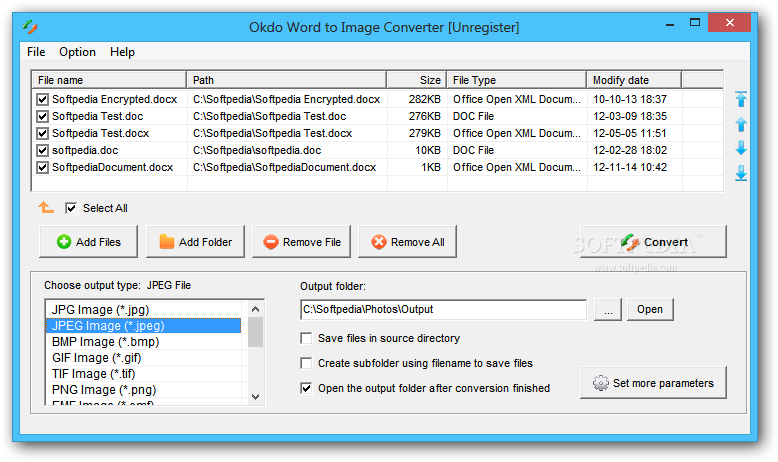Screen dimensions: 778x462
Task: Sort by Path column header
Action: pos(287,80)
